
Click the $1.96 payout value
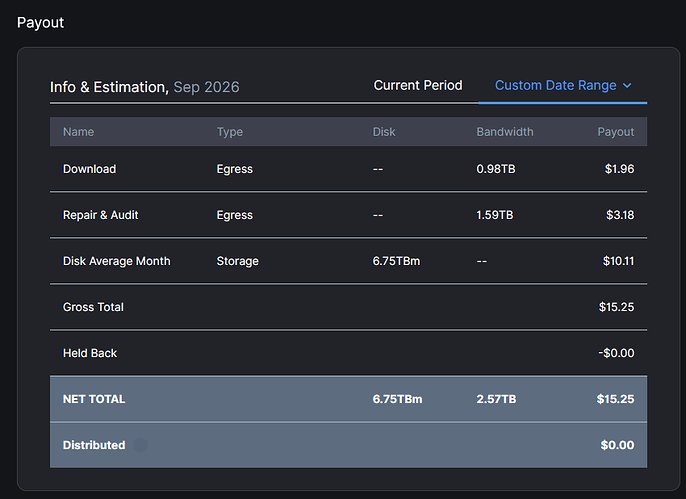[619, 169]
